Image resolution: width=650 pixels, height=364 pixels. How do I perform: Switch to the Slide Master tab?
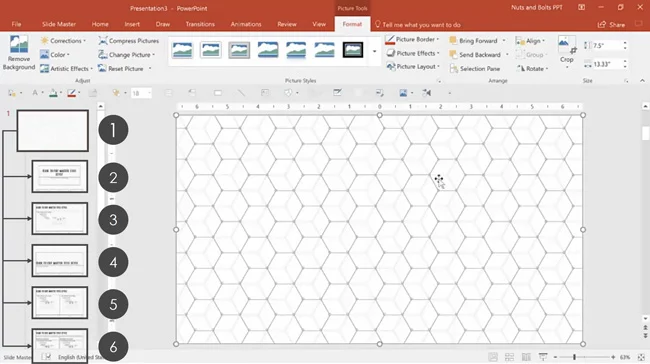coord(59,24)
